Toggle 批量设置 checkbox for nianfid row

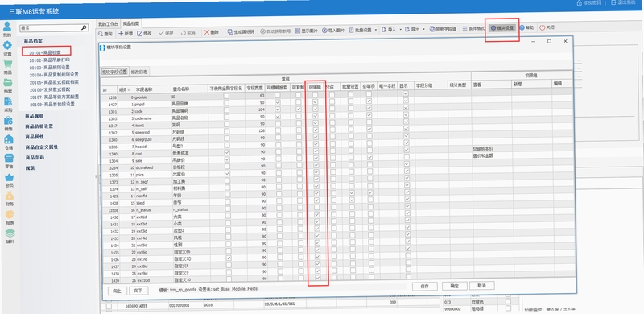[x=352, y=192]
